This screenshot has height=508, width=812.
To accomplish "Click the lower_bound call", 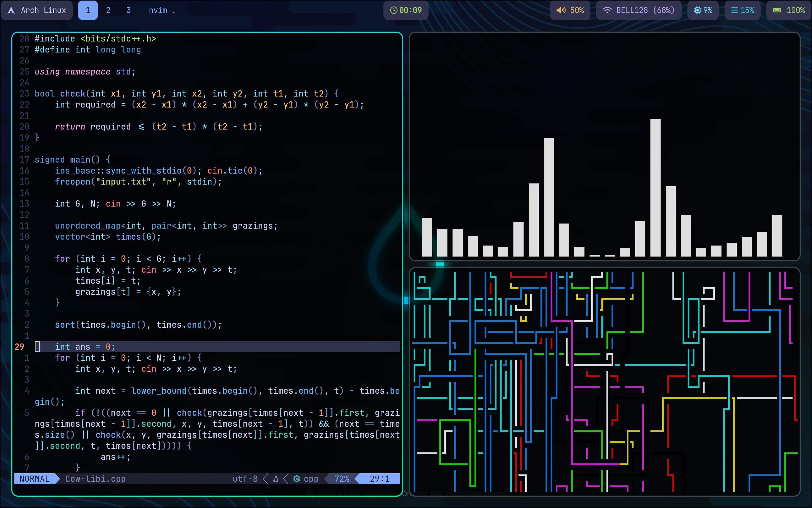I will [159, 391].
